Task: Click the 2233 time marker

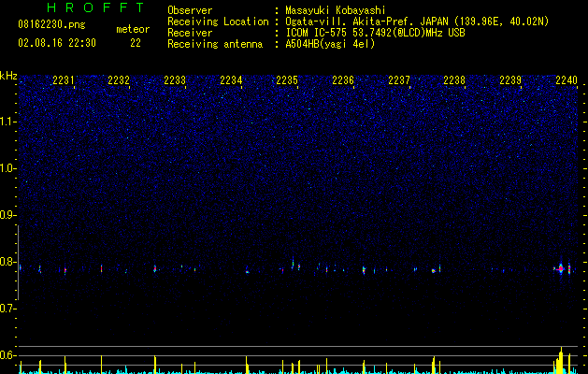Action: 175,80
